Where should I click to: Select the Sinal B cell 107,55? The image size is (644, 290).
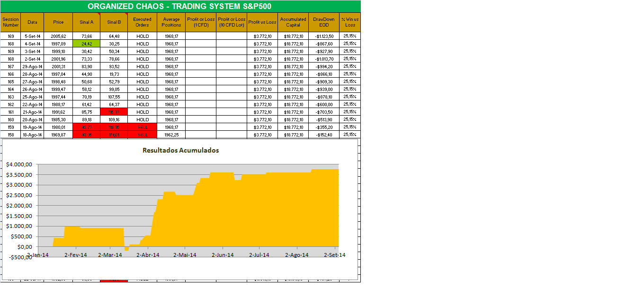[114, 97]
